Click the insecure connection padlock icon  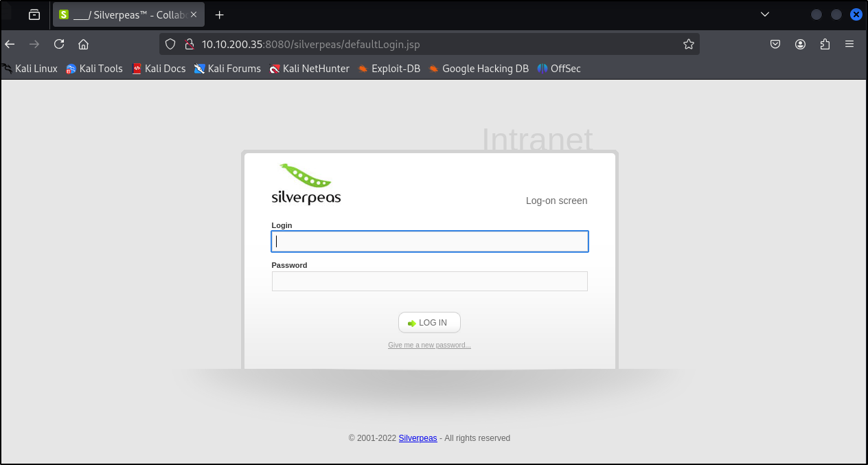pos(189,44)
